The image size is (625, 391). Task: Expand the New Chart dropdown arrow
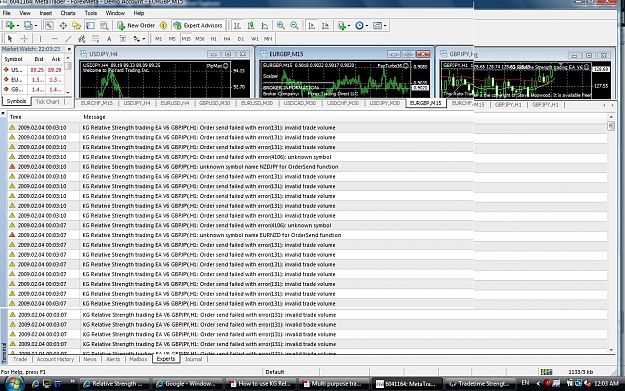click(18, 26)
